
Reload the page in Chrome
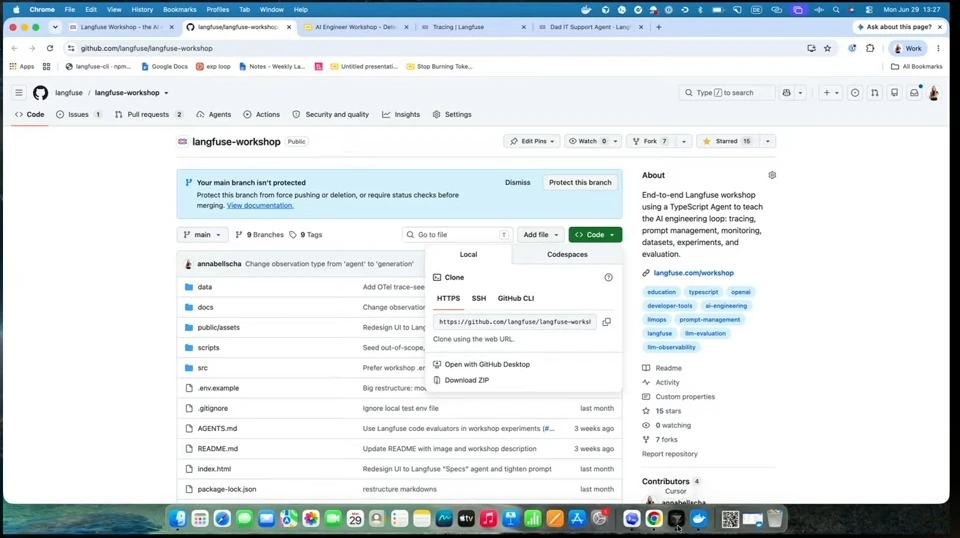tap(50, 48)
